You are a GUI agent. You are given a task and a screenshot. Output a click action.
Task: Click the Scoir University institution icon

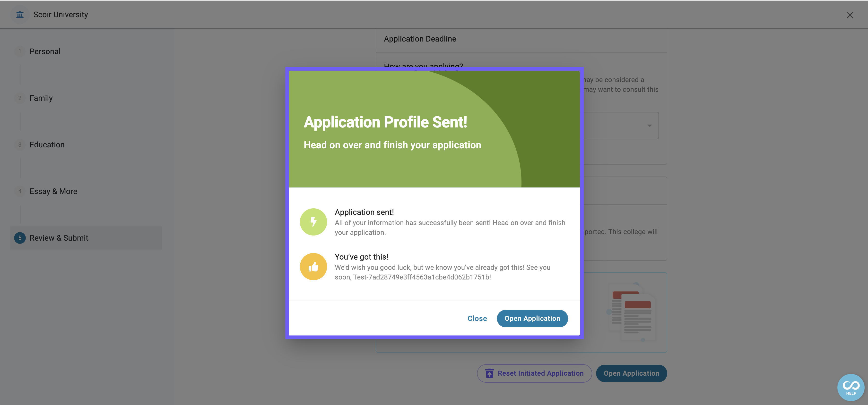pyautogui.click(x=20, y=15)
